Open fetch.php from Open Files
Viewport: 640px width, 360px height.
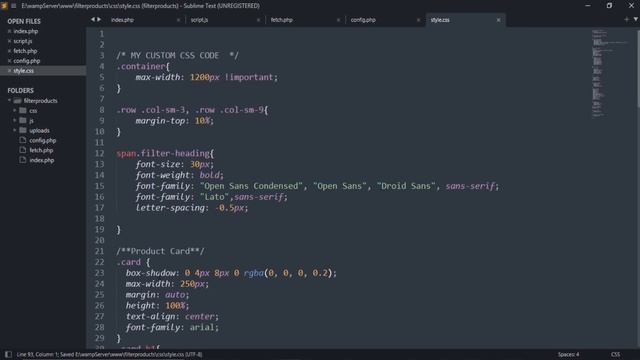point(25,51)
